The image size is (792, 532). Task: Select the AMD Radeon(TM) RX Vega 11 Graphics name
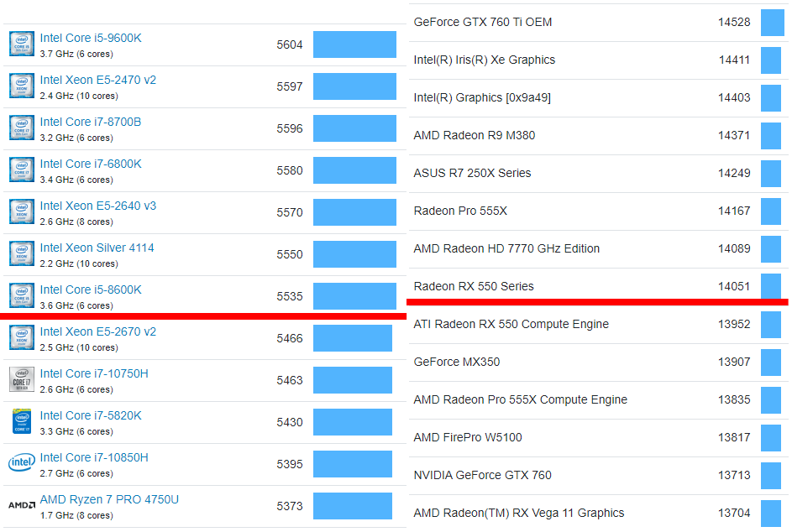[x=519, y=513]
